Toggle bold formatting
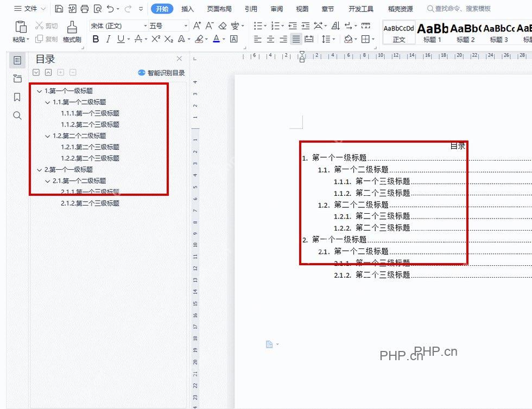532x409 pixels. [x=96, y=39]
